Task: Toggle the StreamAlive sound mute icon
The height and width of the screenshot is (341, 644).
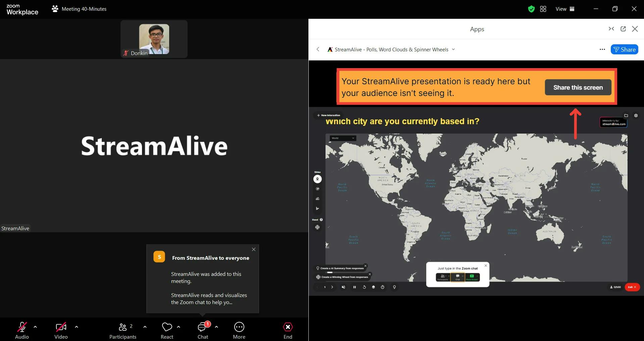Action: pyautogui.click(x=343, y=287)
